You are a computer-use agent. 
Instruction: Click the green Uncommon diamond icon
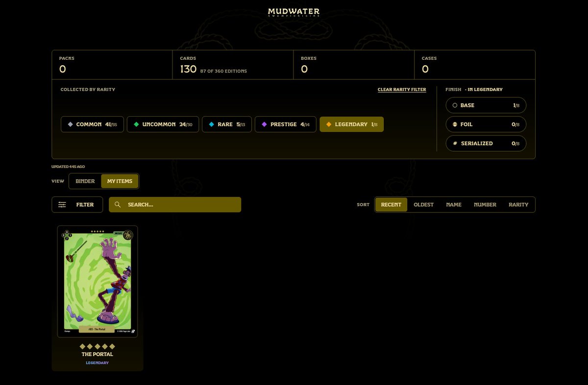(136, 124)
